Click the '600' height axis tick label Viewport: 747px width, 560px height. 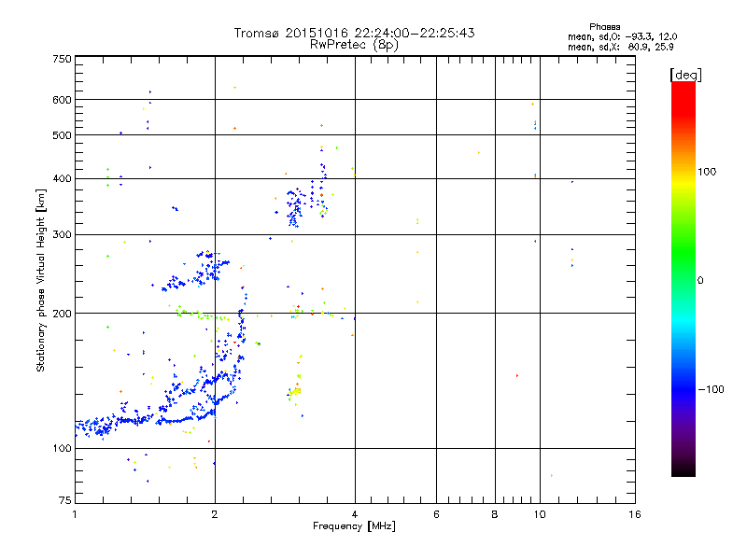pyautogui.click(x=63, y=100)
